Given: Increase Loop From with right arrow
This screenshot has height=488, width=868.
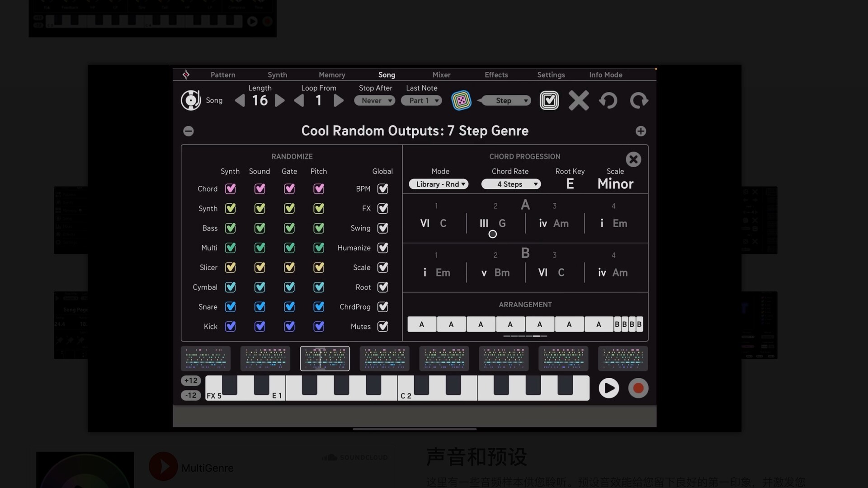Looking at the screenshot, I should point(339,100).
